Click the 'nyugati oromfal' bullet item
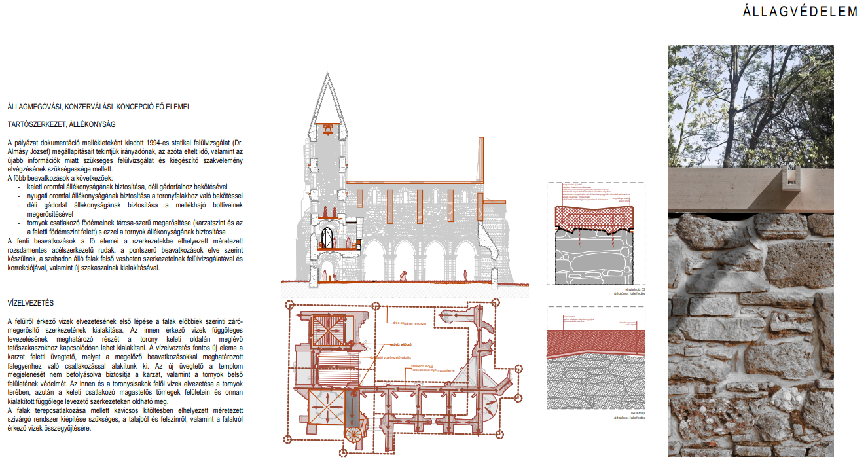The height and width of the screenshot is (468, 868). pyautogui.click(x=134, y=196)
